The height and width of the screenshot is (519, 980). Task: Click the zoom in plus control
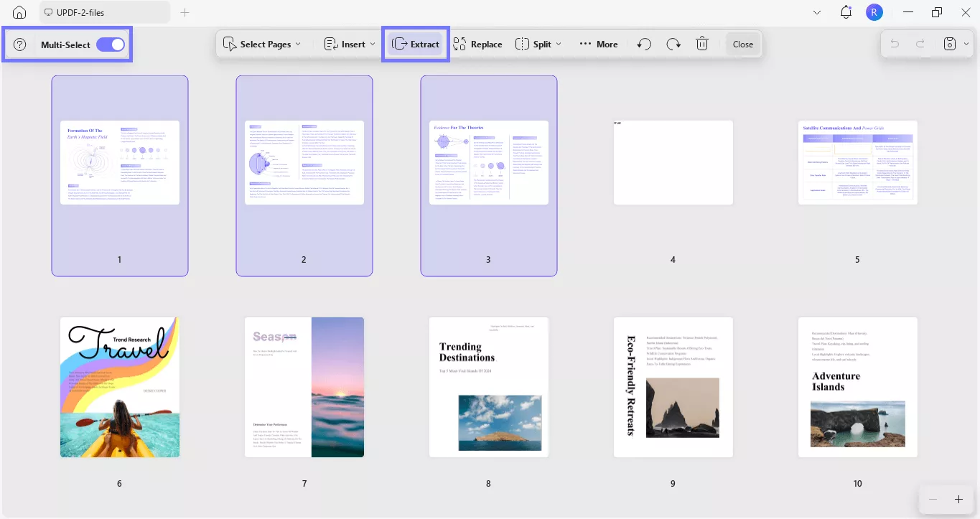point(959,499)
